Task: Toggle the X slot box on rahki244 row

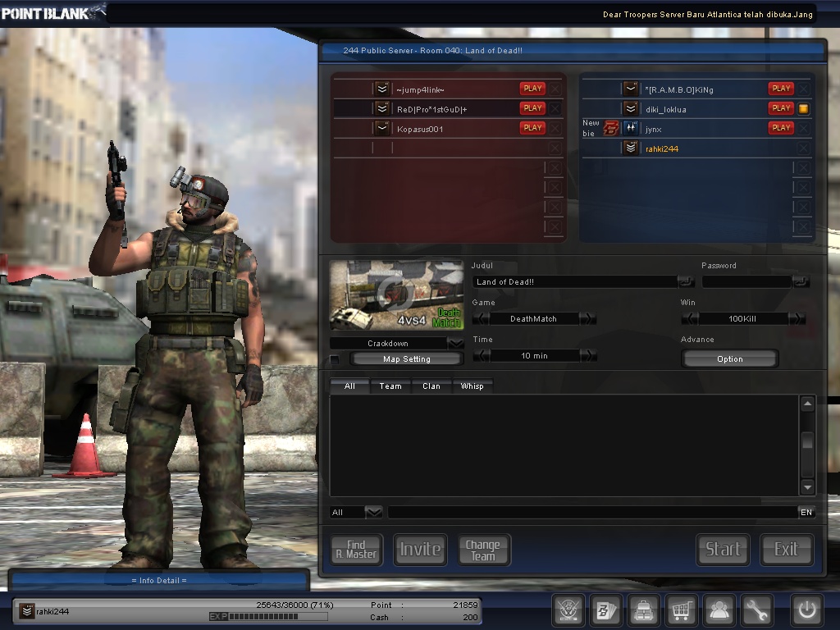Action: point(803,148)
